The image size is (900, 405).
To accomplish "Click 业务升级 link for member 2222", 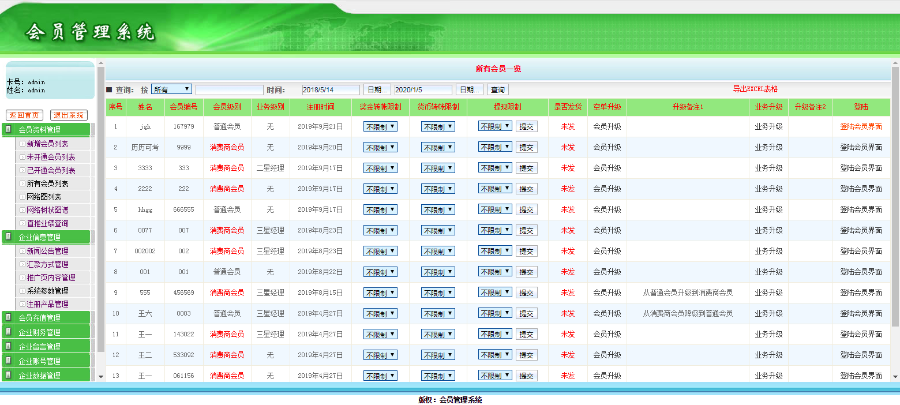I will coord(769,189).
